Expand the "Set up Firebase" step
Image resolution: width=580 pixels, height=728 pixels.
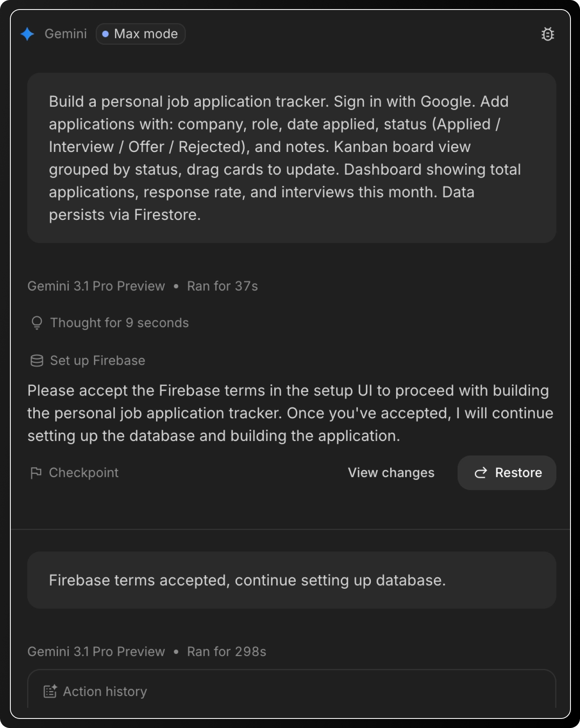97,361
